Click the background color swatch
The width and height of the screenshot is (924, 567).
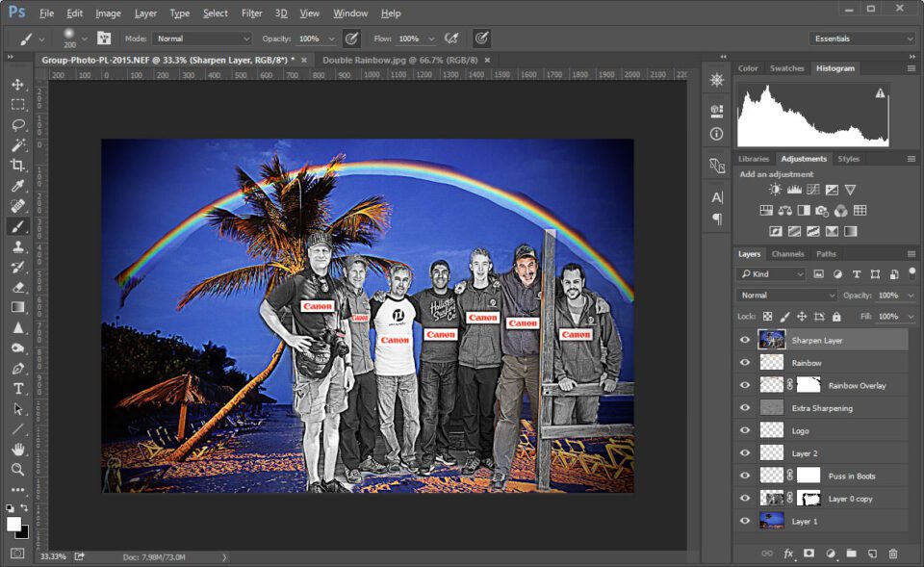click(x=23, y=533)
